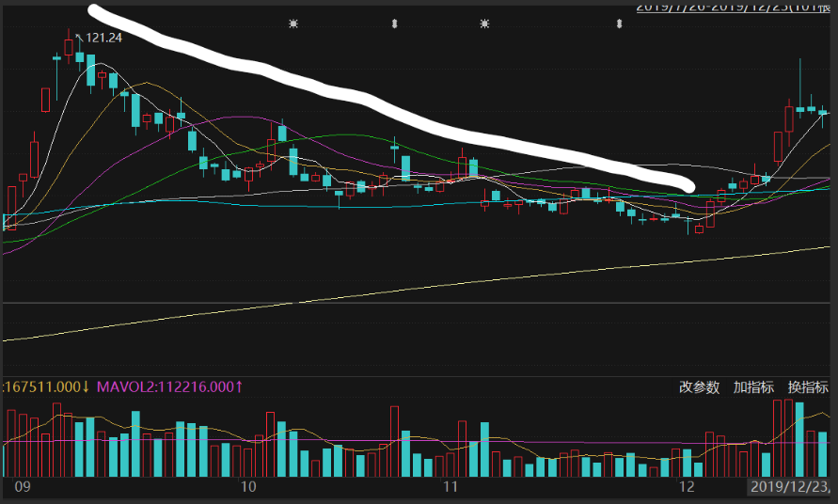Click 换指标 to switch the indicator
The height and width of the screenshot is (504, 838).
tap(808, 387)
